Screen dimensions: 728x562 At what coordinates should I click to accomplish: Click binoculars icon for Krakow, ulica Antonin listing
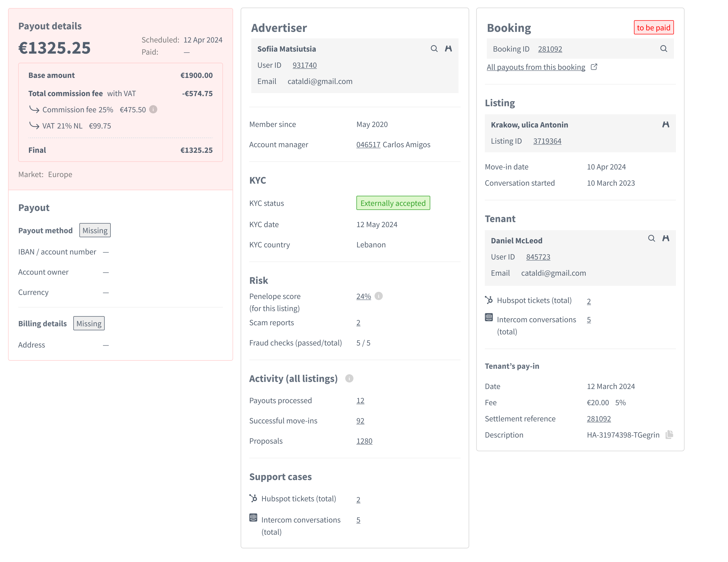pyautogui.click(x=665, y=124)
